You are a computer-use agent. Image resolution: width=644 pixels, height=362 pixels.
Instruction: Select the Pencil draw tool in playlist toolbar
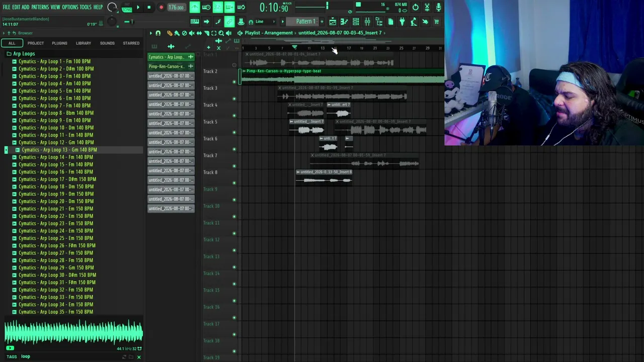coord(170,33)
